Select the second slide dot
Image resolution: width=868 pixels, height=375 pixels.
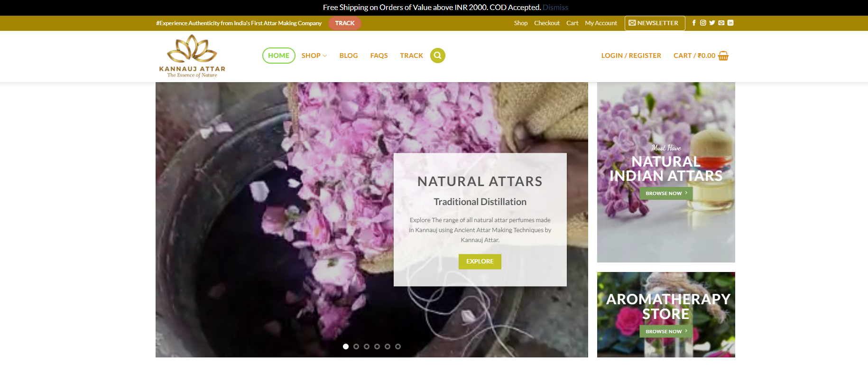tap(356, 347)
